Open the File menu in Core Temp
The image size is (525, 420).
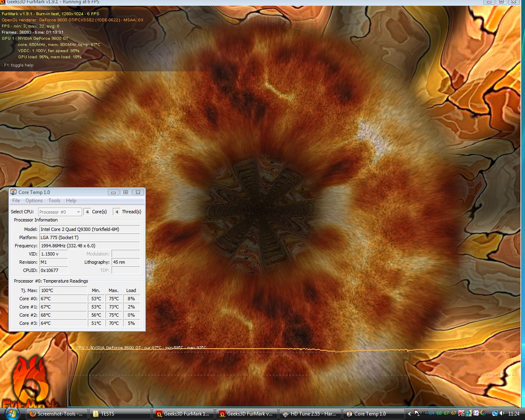pos(16,201)
